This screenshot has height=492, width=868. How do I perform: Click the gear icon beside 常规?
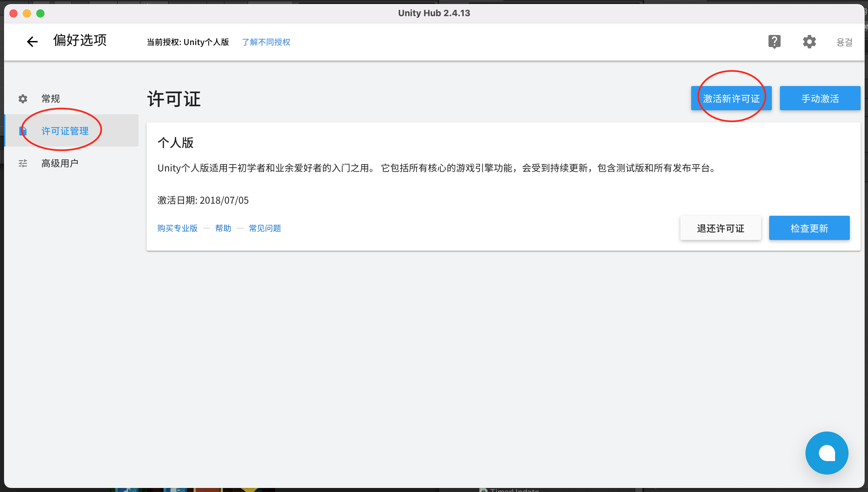[23, 99]
